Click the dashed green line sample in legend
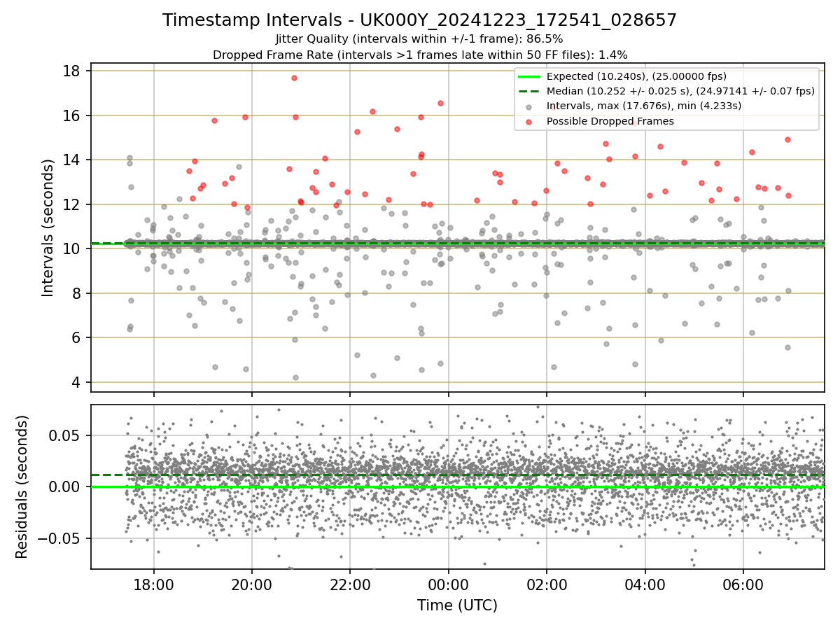This screenshot has width=840, height=630. click(528, 92)
